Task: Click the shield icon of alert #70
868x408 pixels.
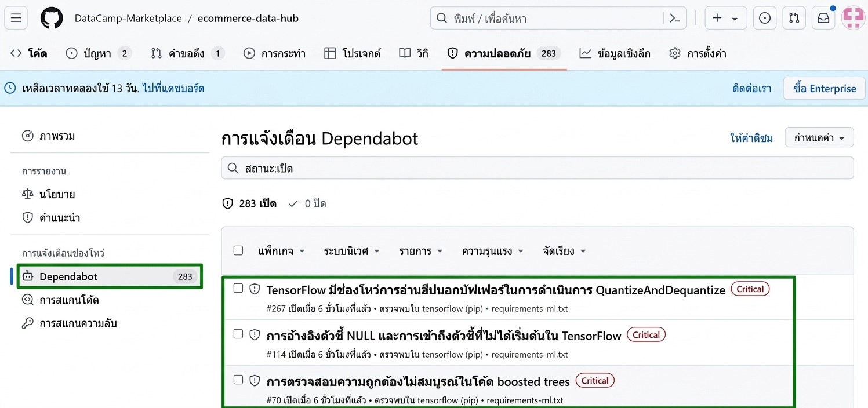Action: (x=255, y=381)
